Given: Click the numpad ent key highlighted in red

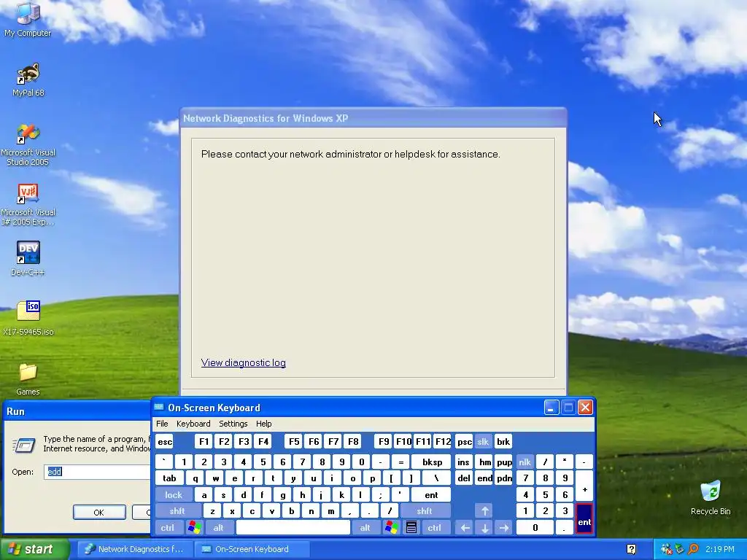Looking at the screenshot, I should click(584, 519).
